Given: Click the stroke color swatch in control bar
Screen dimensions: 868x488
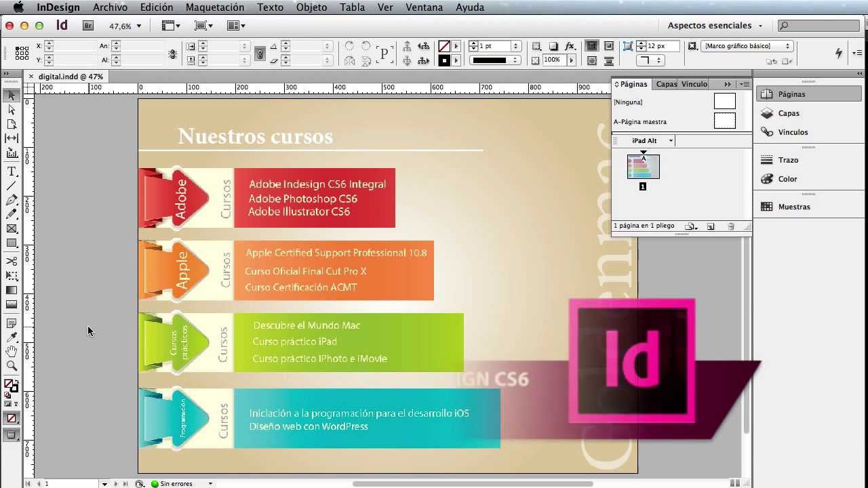Looking at the screenshot, I should click(444, 60).
